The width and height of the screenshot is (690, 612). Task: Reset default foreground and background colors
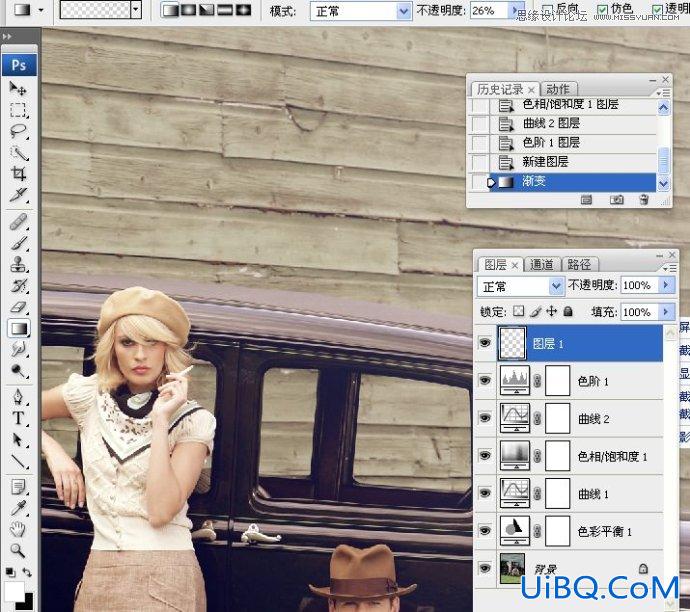(x=10, y=572)
